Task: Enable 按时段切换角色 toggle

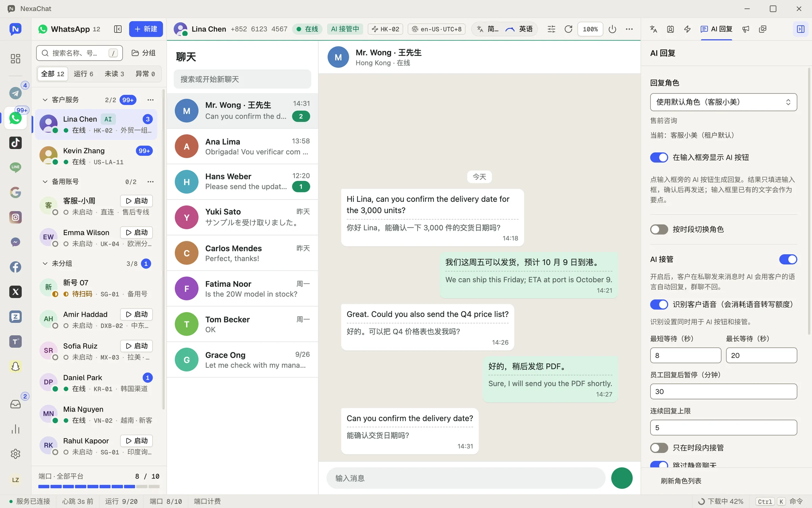Action: [659, 229]
